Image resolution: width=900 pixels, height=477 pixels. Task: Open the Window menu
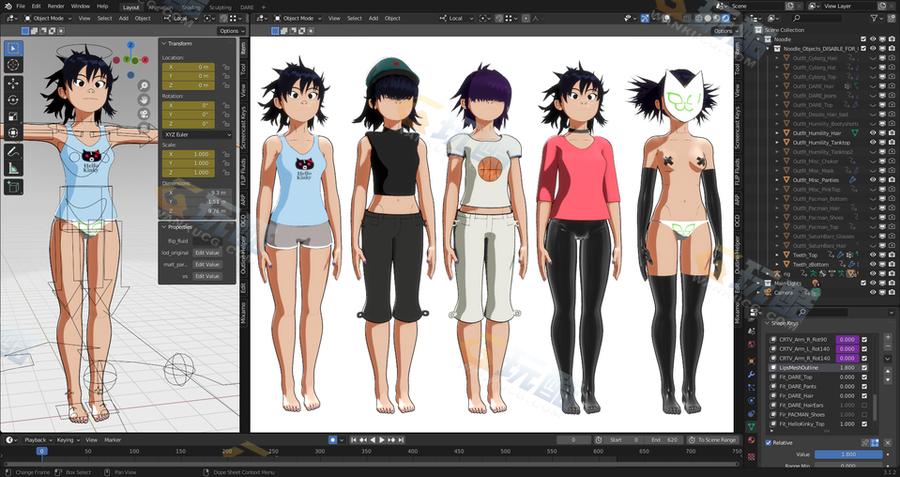tap(80, 6)
